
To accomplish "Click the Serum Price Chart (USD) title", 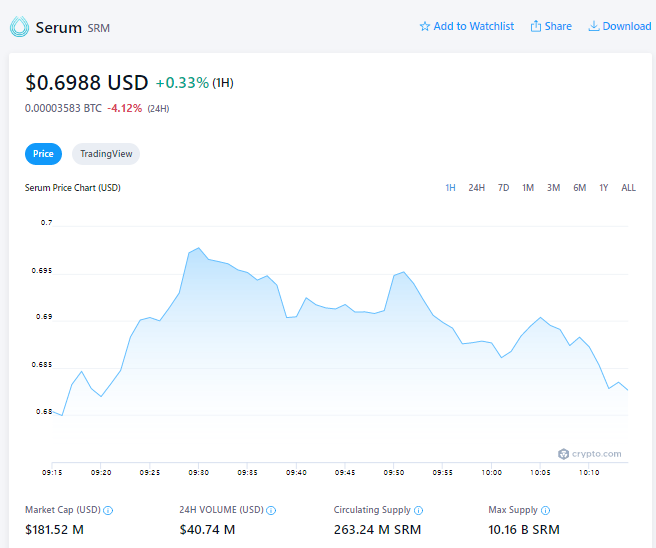I will coord(73,188).
